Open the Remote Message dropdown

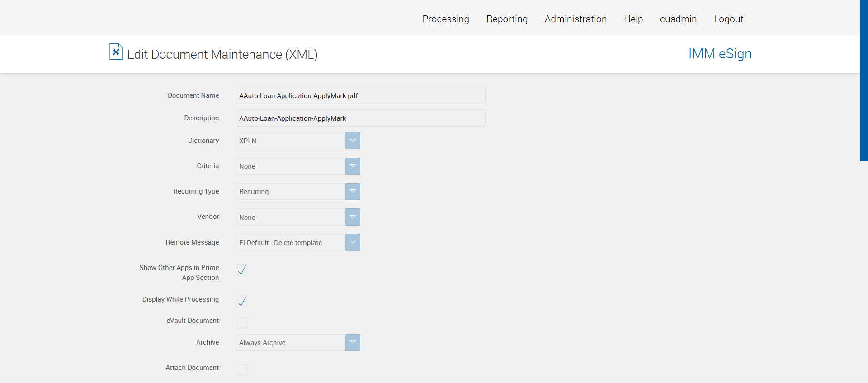click(x=353, y=242)
